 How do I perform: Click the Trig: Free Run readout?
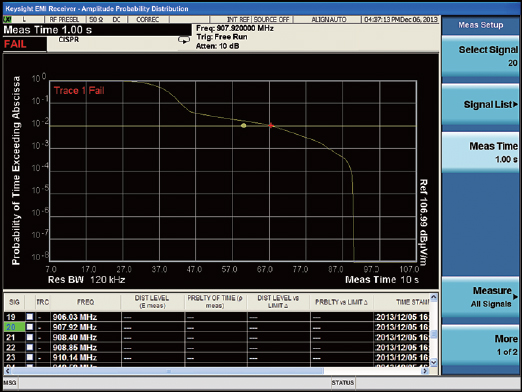(x=222, y=37)
